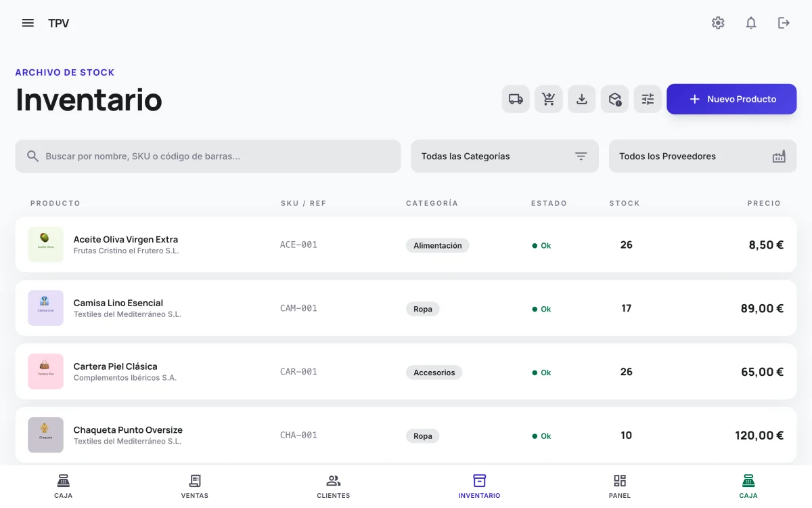Click SKU ACE-001

click(x=298, y=245)
